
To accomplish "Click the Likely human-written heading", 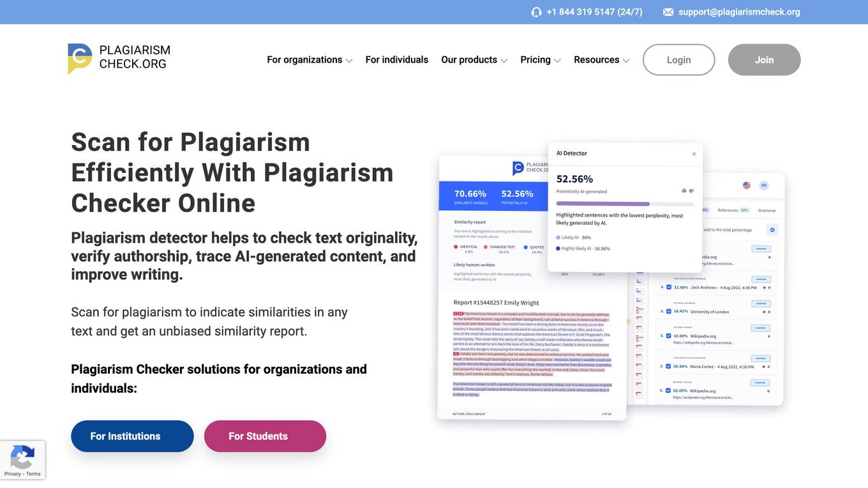I will click(x=475, y=264).
